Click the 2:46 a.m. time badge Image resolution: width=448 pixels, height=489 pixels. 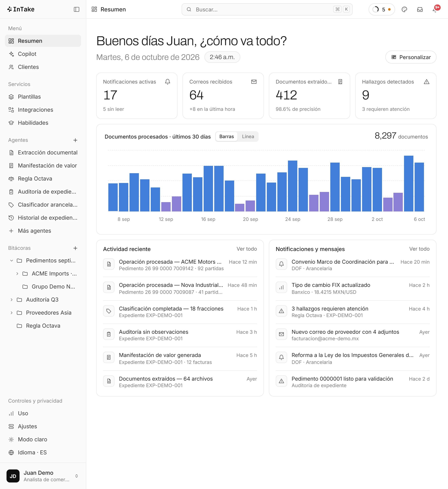point(222,57)
